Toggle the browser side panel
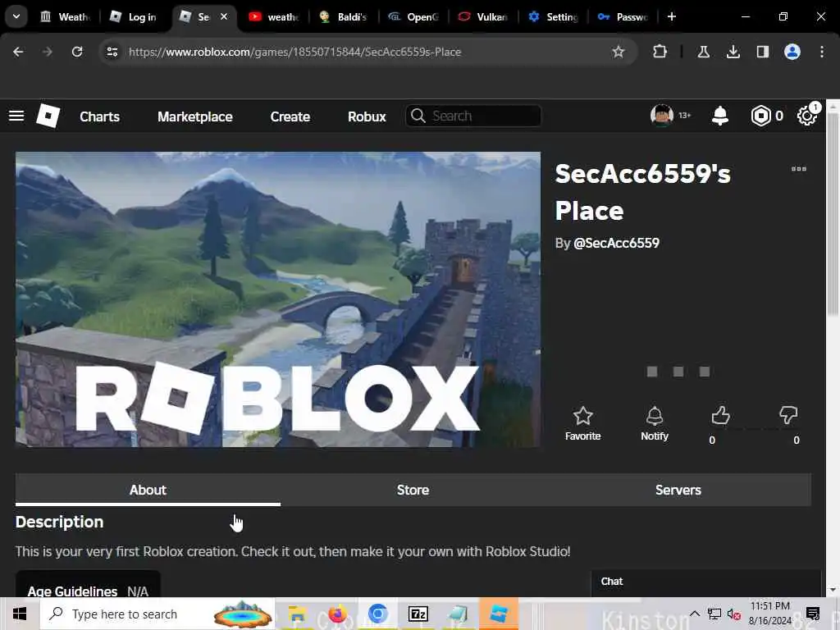 point(762,52)
